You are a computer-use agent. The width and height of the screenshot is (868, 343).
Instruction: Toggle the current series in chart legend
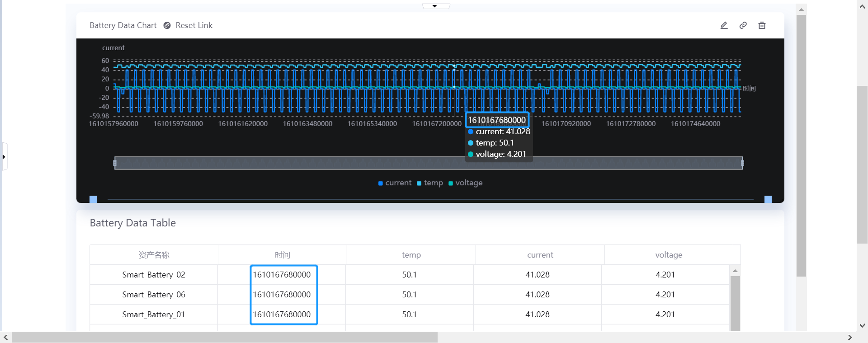[x=395, y=183]
